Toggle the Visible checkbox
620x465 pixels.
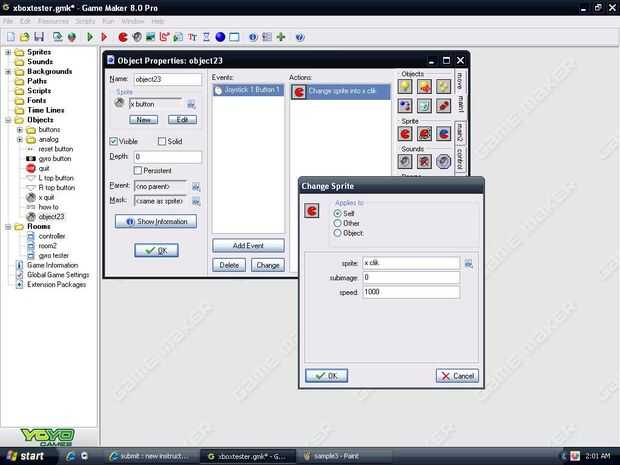click(x=113, y=141)
